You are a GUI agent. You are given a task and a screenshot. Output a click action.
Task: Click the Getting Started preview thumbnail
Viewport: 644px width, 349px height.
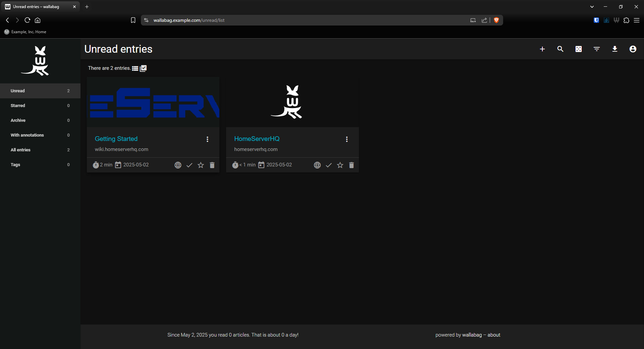[153, 102]
